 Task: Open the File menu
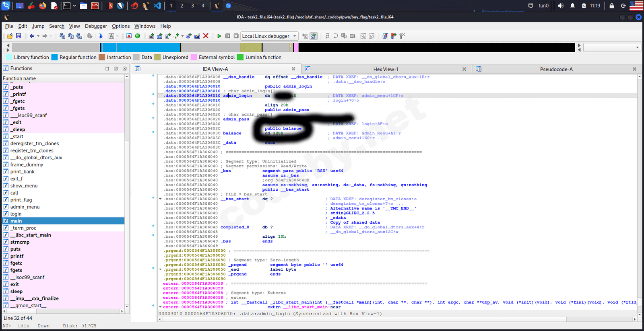9,26
